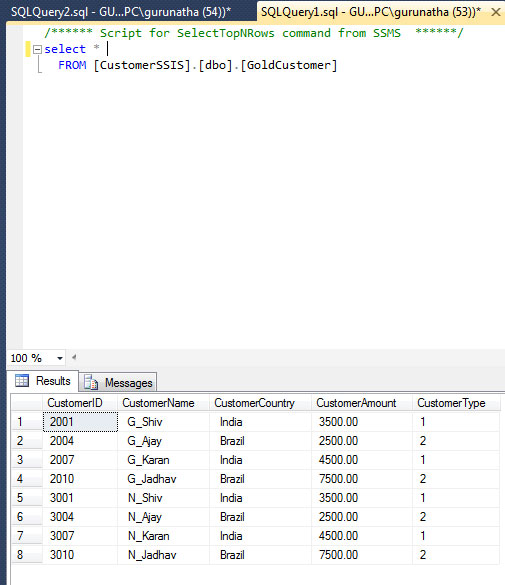Select the cell containing G_Karan
Image resolution: width=505 pixels, height=585 pixels.
click(x=163, y=460)
